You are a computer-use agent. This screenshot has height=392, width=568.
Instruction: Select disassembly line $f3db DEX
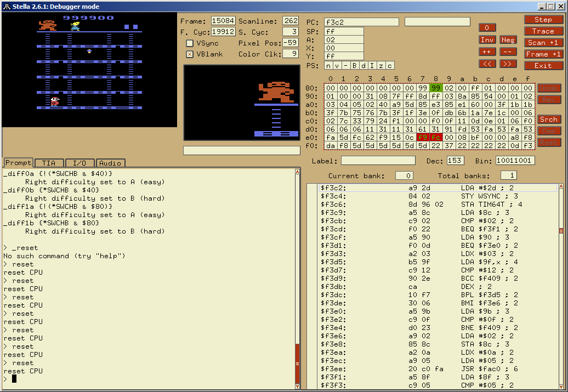coord(438,287)
